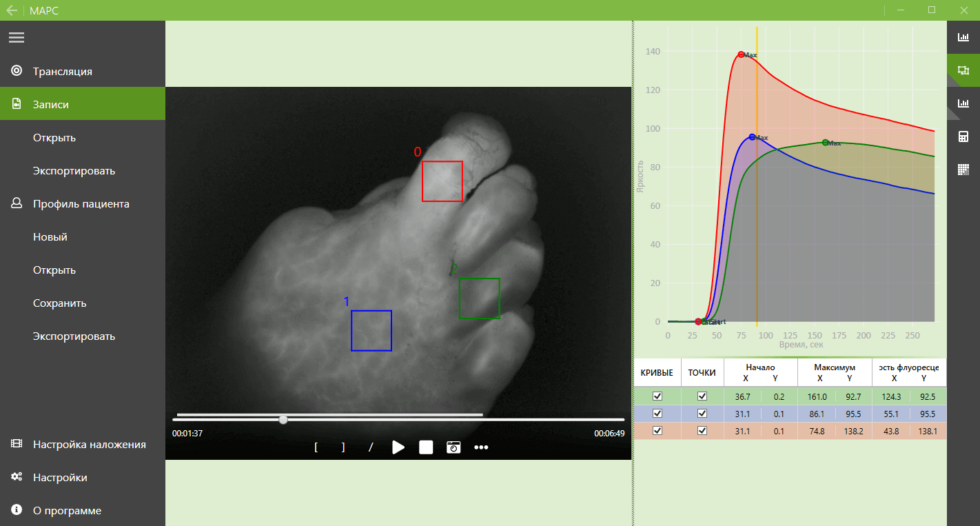980x526 pixels.
Task: Select the region-of-interest rectangles tool icon
Action: click(963, 70)
